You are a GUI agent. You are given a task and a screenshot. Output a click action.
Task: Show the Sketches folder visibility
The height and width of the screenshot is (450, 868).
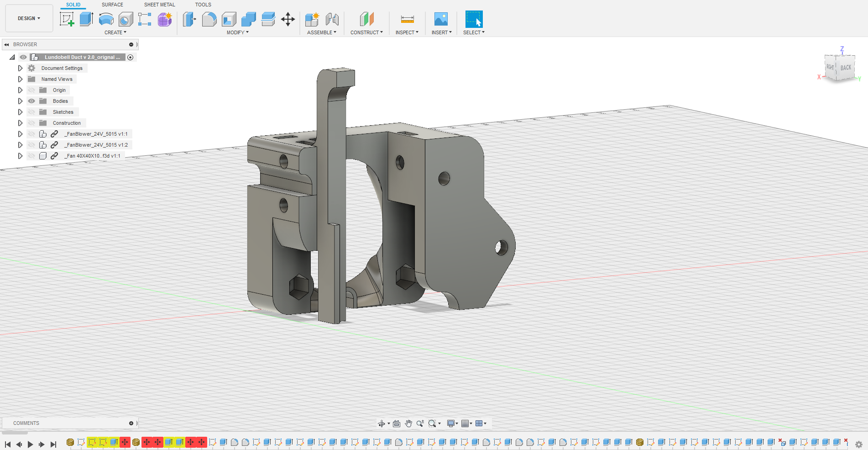(x=31, y=112)
